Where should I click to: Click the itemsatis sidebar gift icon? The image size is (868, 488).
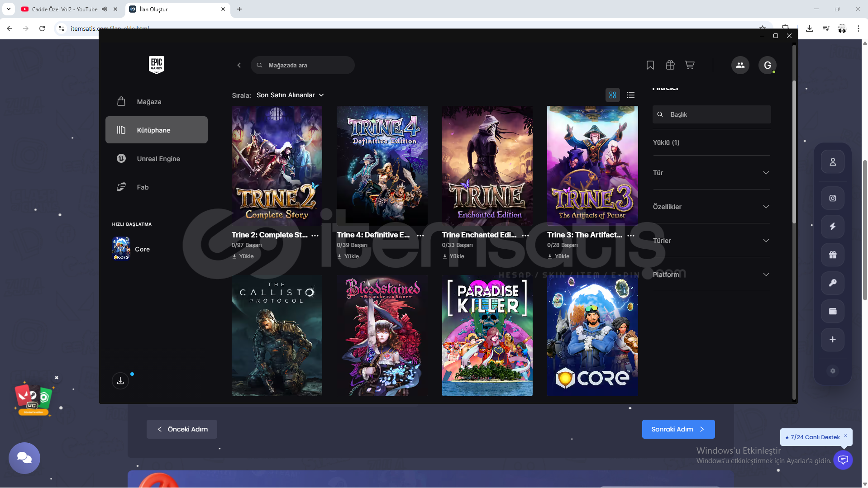[833, 255]
